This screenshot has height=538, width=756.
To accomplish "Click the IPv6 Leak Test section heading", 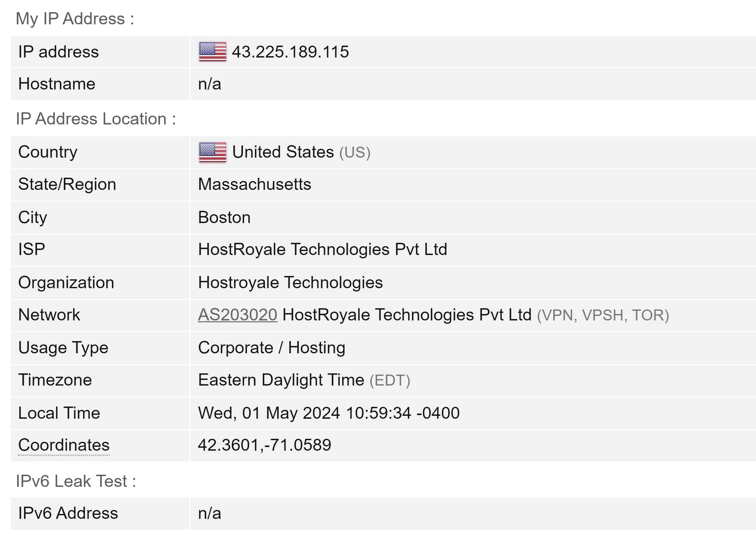I will [x=76, y=481].
